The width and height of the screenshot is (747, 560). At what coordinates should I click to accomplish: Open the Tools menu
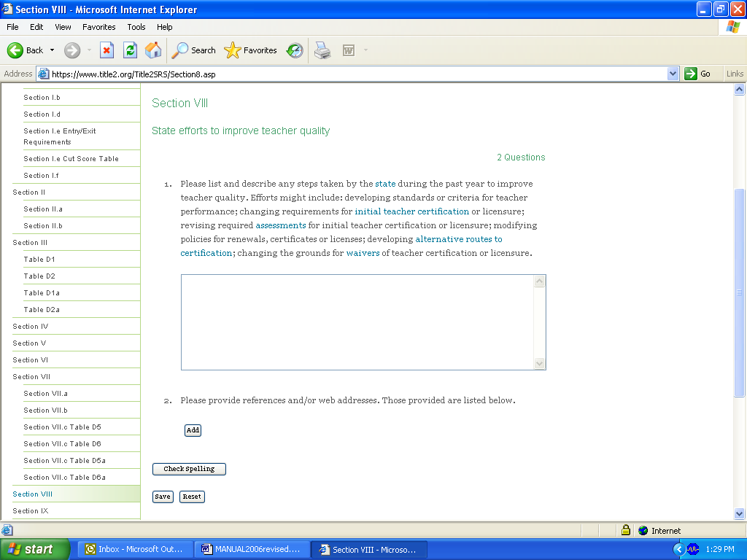[x=136, y=27]
